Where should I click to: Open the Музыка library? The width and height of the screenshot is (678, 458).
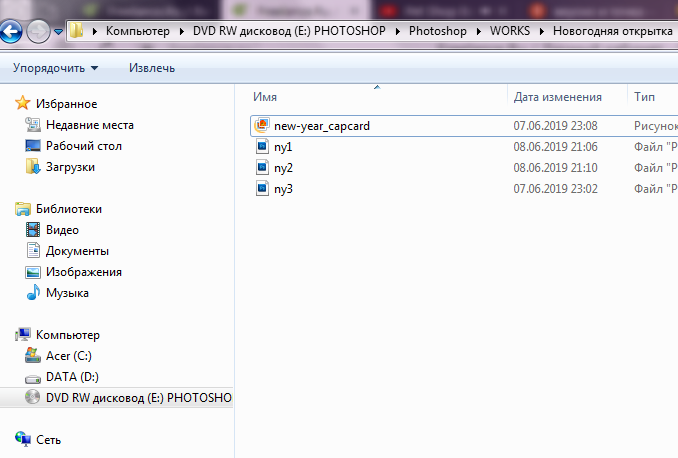[67, 293]
